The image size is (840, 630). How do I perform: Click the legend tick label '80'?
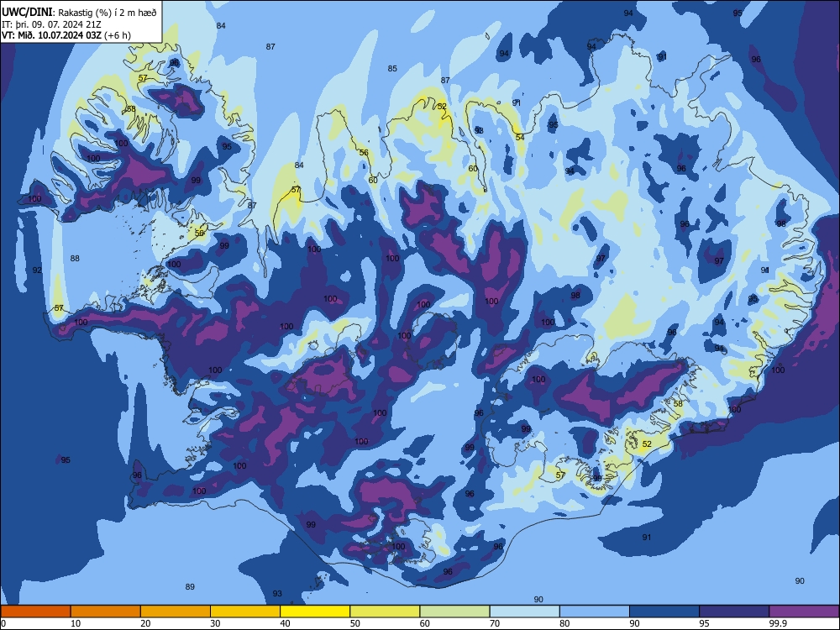pyautogui.click(x=564, y=623)
